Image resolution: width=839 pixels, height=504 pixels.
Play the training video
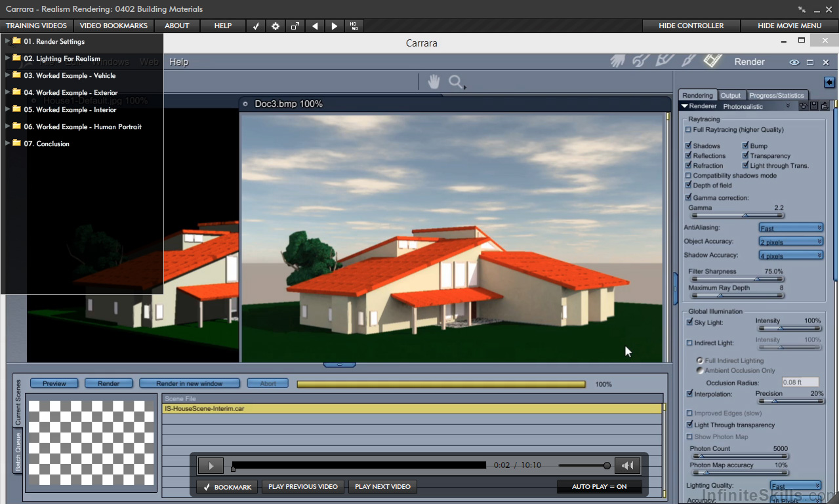click(211, 466)
